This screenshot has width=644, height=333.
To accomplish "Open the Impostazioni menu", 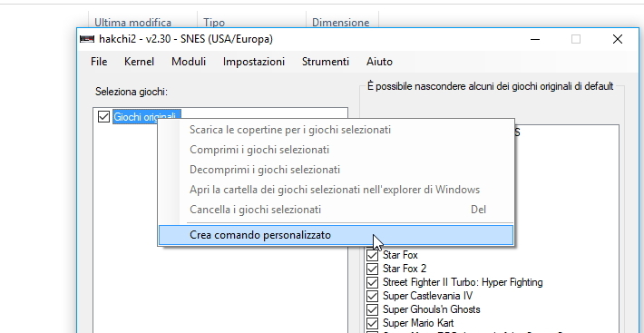I will click(254, 62).
